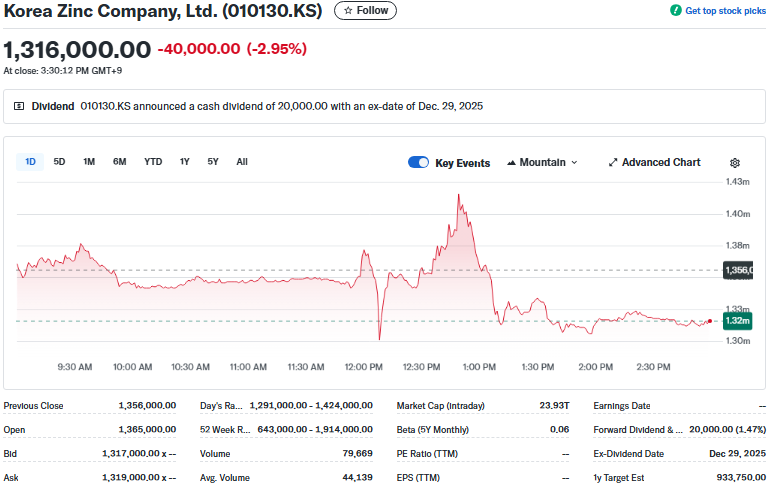Screen dimensions: 773x489
Task: Click the 1,356,0 previous close chart label
Action: click(738, 270)
